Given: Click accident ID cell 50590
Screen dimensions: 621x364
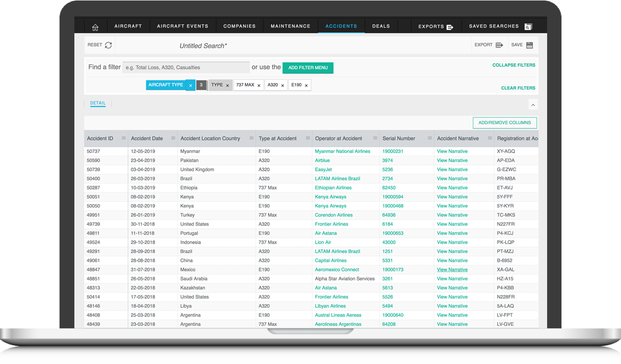Looking at the screenshot, I should [x=93, y=160].
